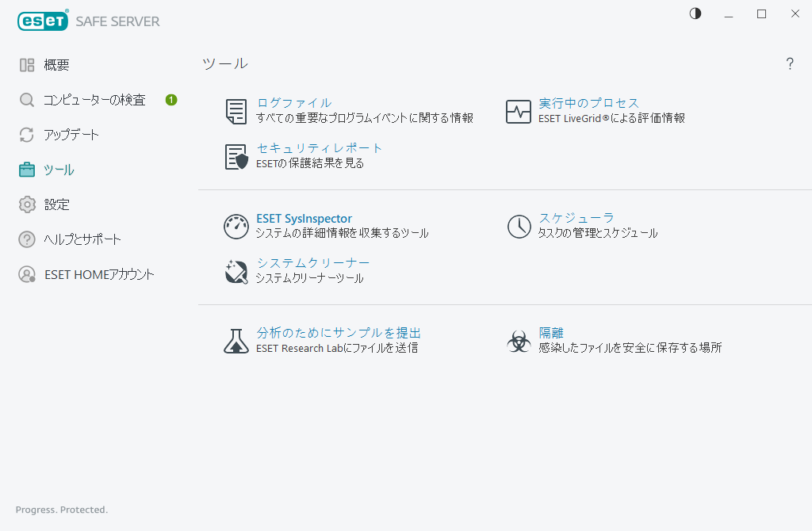
Task: Go to コンピューターの検査 in sidebar
Action: 94,100
